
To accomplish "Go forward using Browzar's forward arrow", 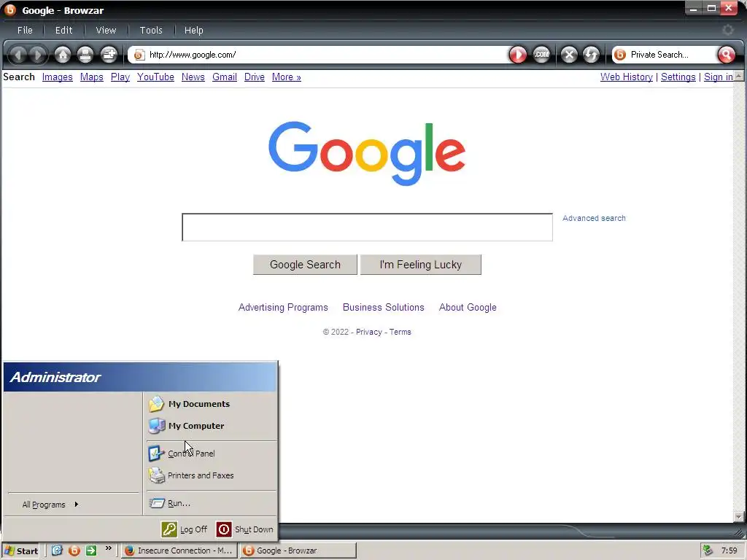I will [x=38, y=55].
